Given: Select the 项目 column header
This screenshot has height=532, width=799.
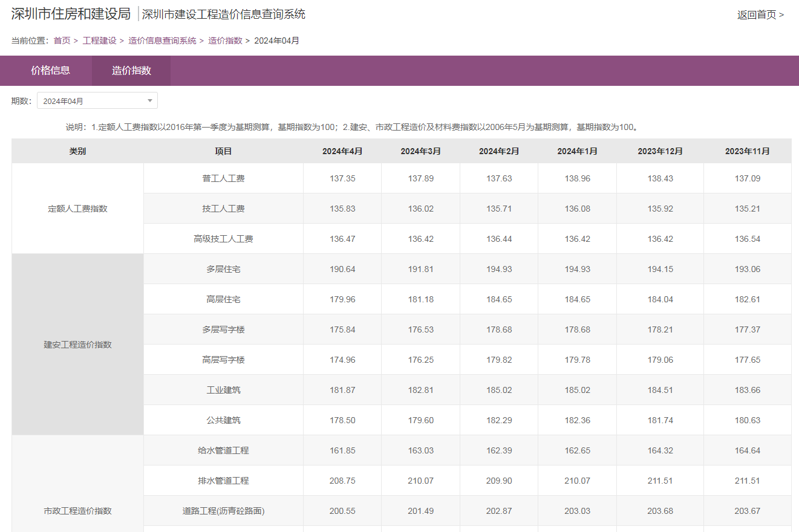Looking at the screenshot, I should pyautogui.click(x=223, y=151).
